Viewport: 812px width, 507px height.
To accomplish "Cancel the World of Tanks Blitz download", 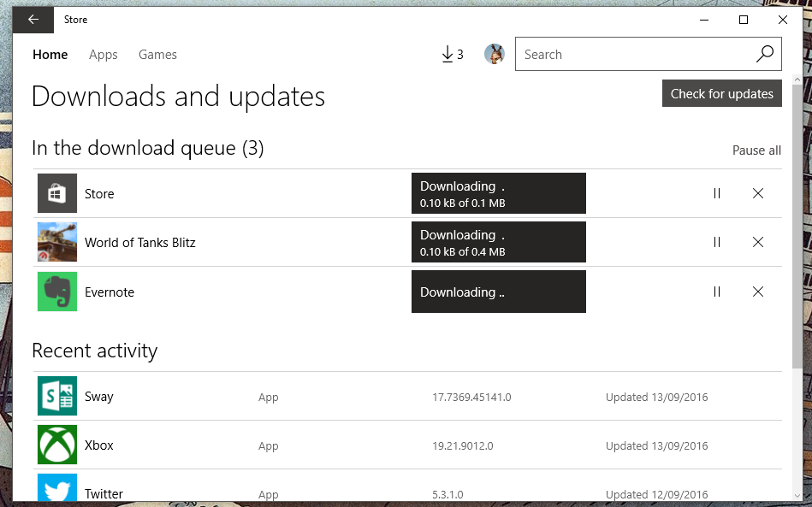I will pyautogui.click(x=758, y=242).
